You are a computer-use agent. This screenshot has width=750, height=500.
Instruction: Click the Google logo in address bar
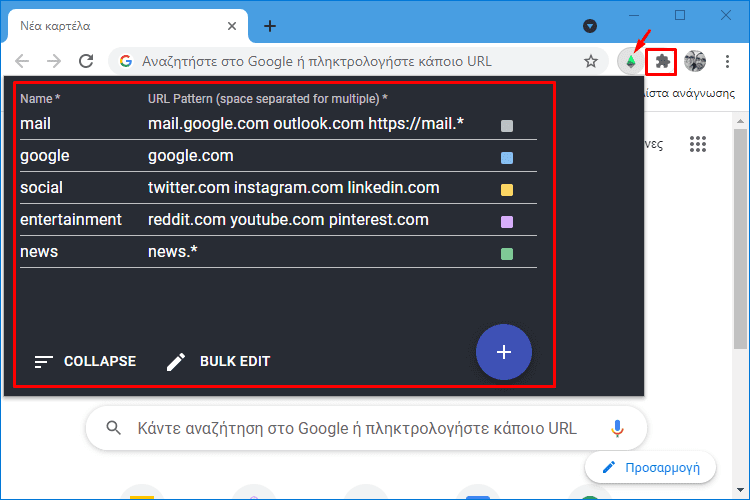point(126,61)
